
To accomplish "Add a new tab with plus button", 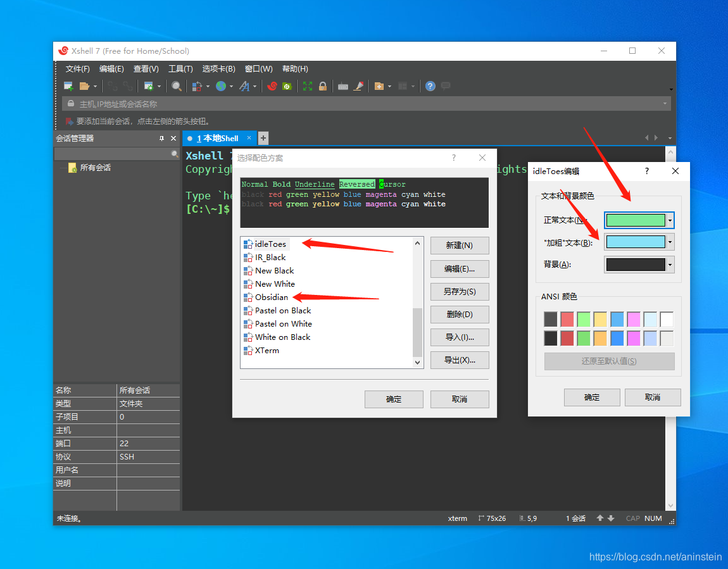I will tap(263, 138).
